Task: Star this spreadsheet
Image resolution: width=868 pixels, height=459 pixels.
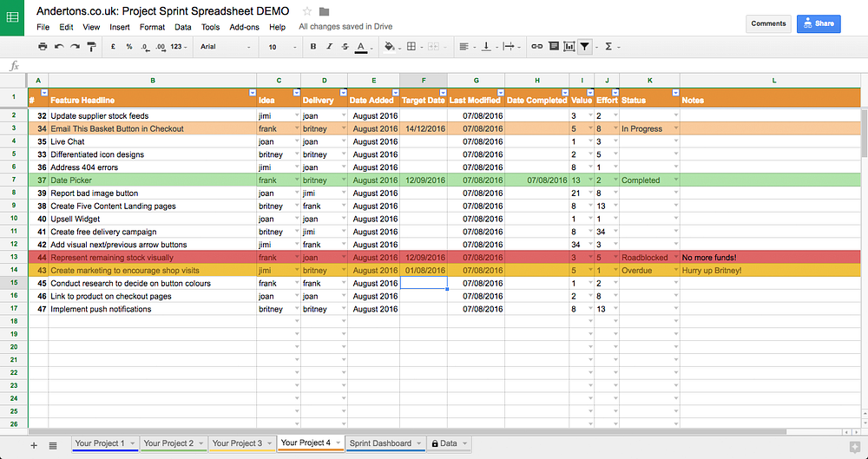Action: [x=307, y=11]
